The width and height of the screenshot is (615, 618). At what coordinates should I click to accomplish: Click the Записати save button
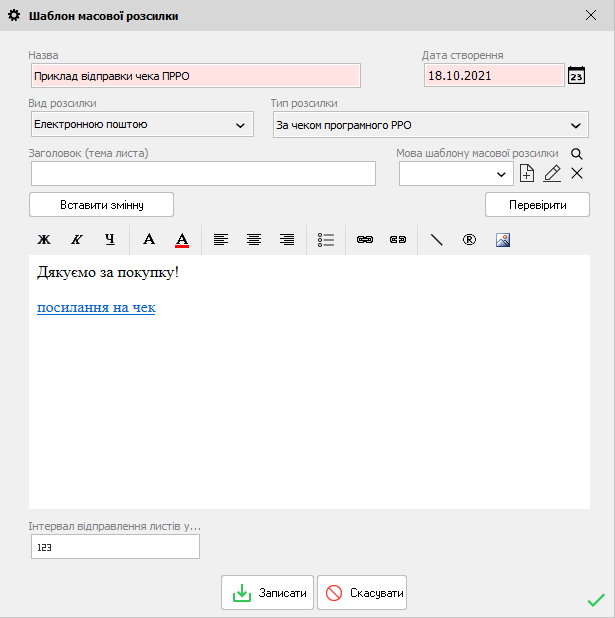click(268, 593)
